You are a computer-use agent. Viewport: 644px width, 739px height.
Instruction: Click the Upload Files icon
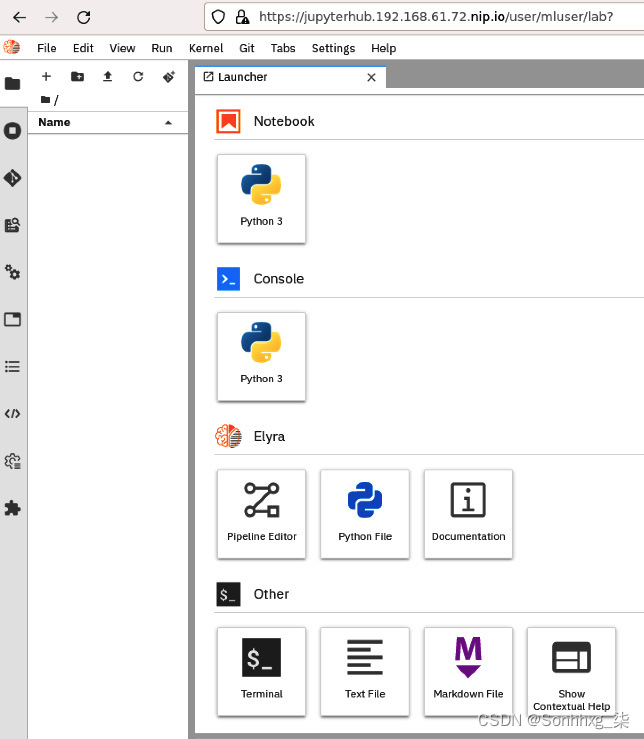point(107,76)
